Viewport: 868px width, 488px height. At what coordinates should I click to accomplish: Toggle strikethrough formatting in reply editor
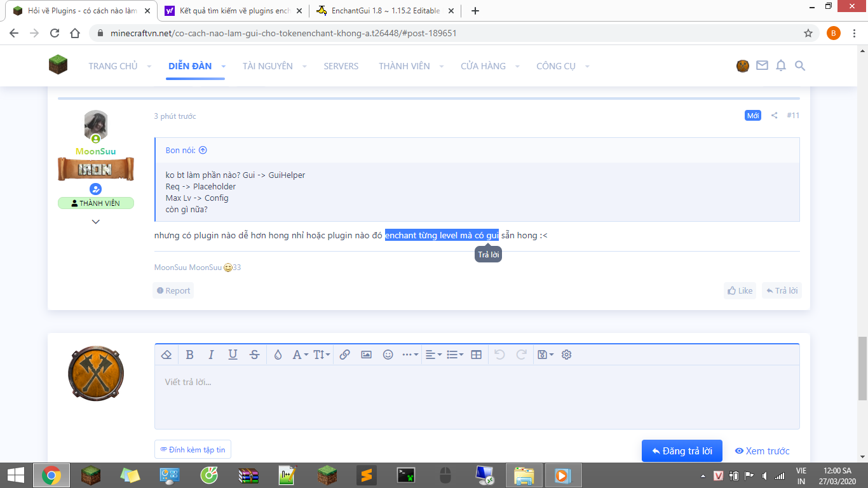254,355
